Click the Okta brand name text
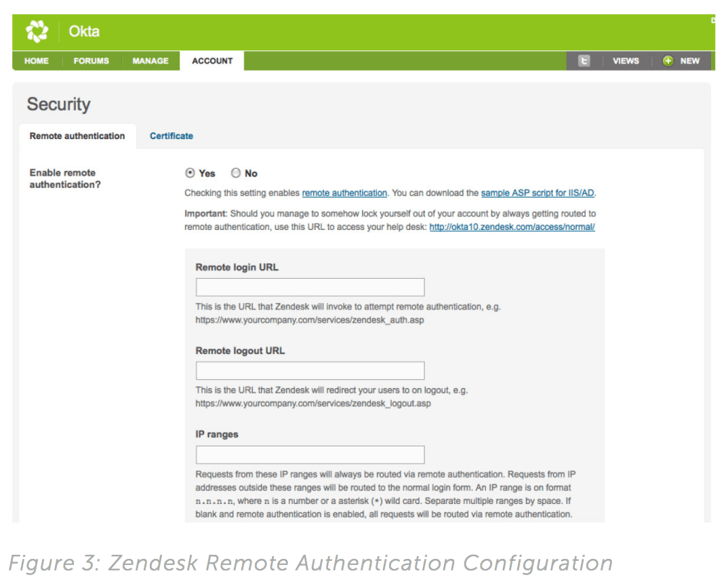 point(84,32)
